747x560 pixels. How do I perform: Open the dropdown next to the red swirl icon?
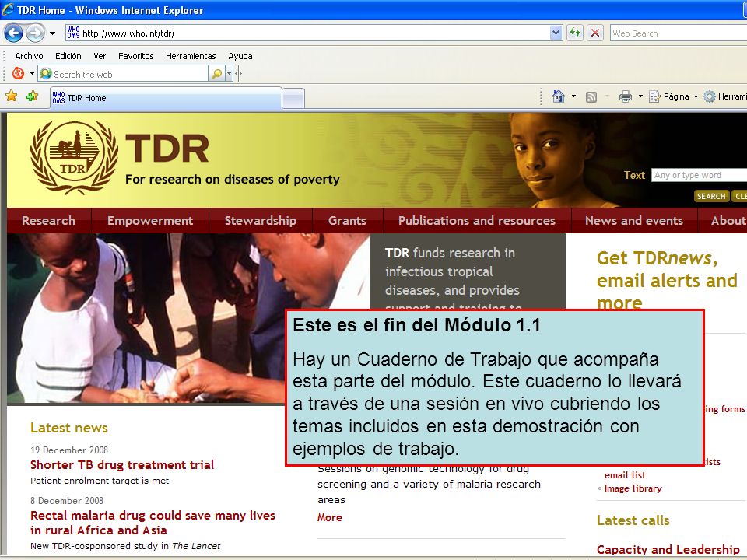coord(33,74)
